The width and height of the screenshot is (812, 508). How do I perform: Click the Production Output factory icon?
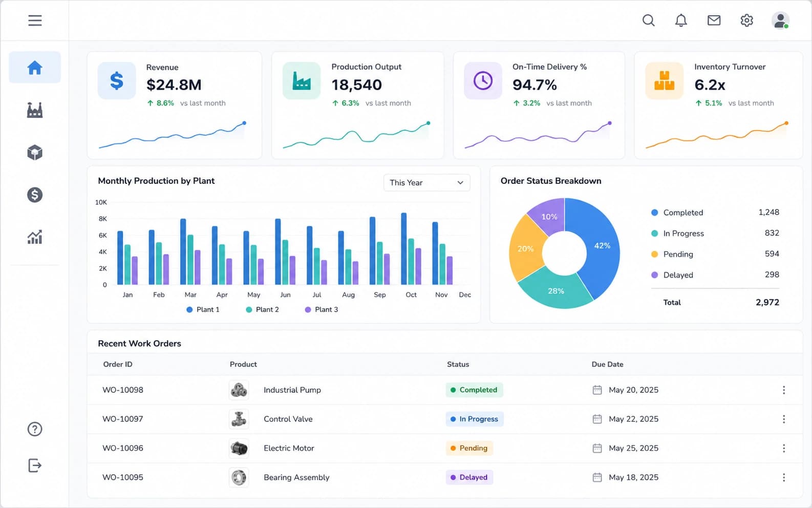(x=302, y=80)
